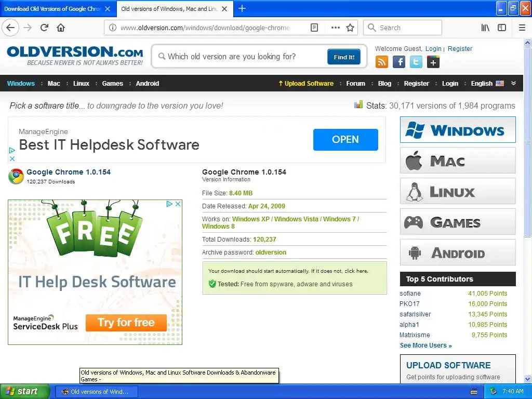Click the system tray clock 7:40 AM

click(513, 391)
